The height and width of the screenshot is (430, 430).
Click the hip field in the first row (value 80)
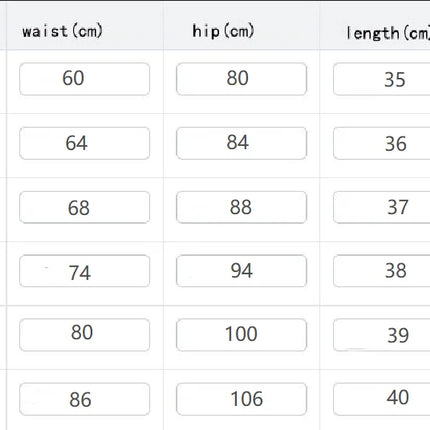point(241,79)
